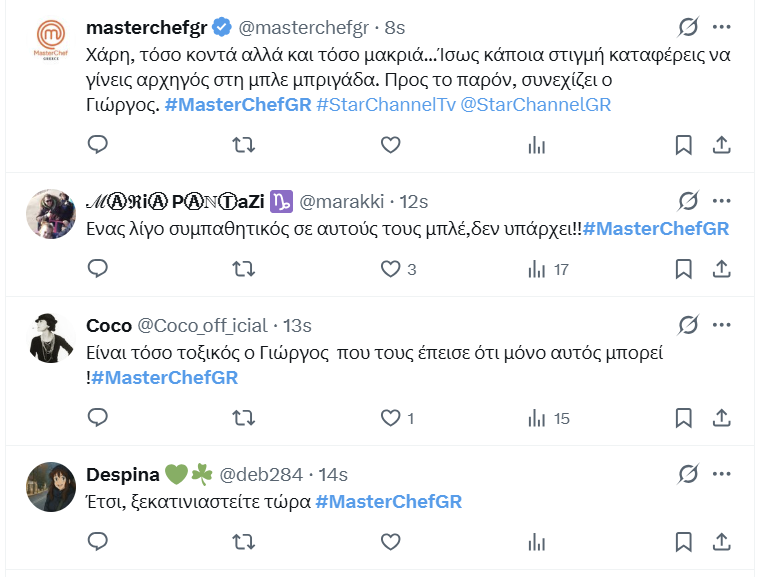Open the @StarChannelGR mention link
The height and width of the screenshot is (577, 761).
pyautogui.click(x=535, y=105)
